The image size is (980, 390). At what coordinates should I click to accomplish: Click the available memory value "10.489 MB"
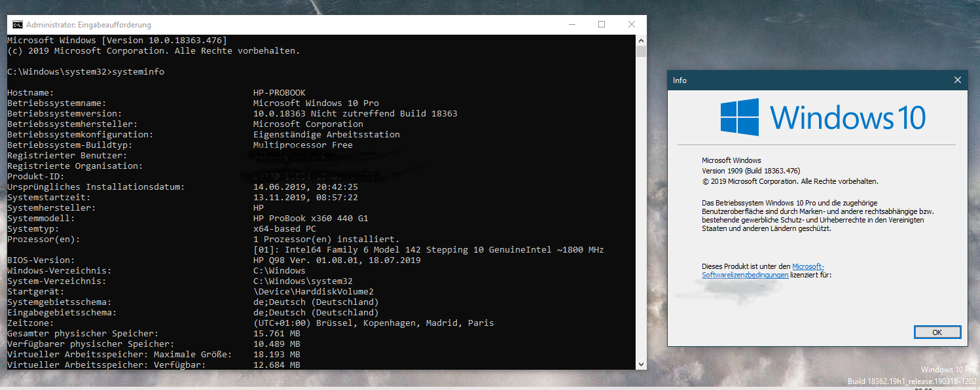coord(277,344)
